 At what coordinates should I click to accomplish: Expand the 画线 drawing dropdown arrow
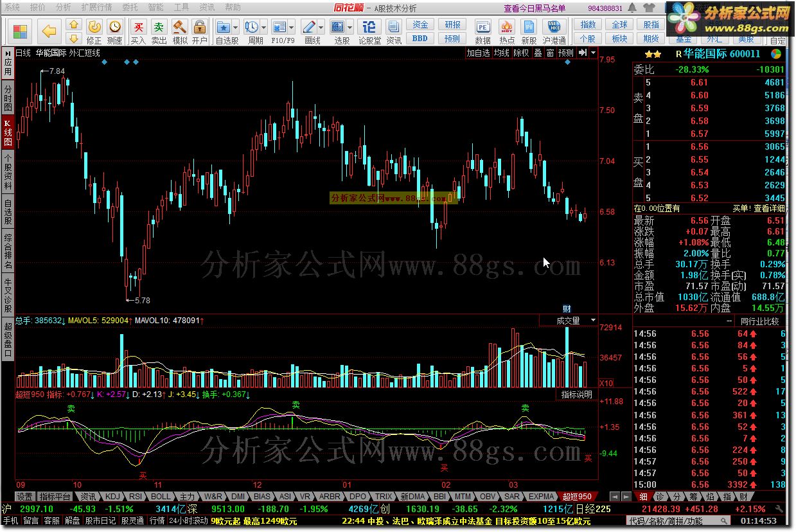pyautogui.click(x=321, y=28)
